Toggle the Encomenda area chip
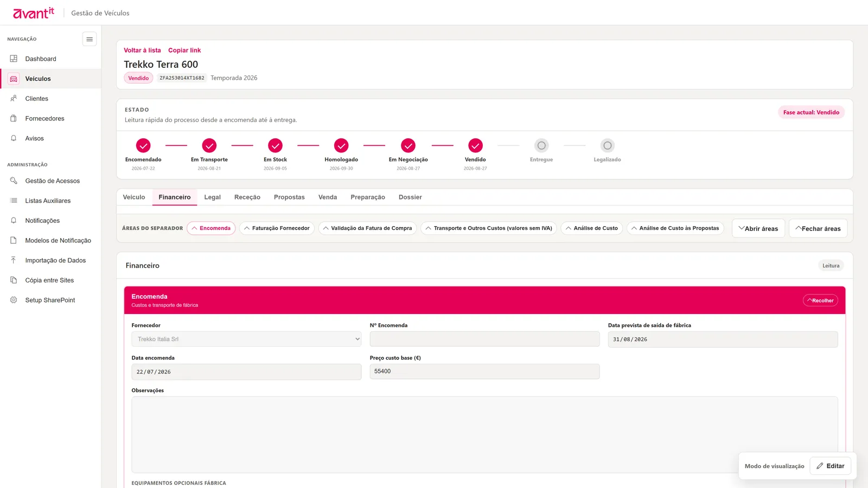 (211, 228)
